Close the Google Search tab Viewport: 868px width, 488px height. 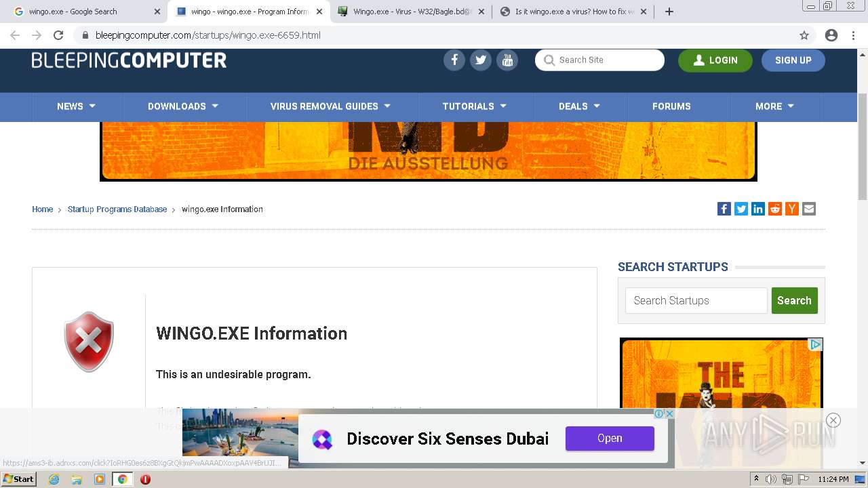point(157,12)
